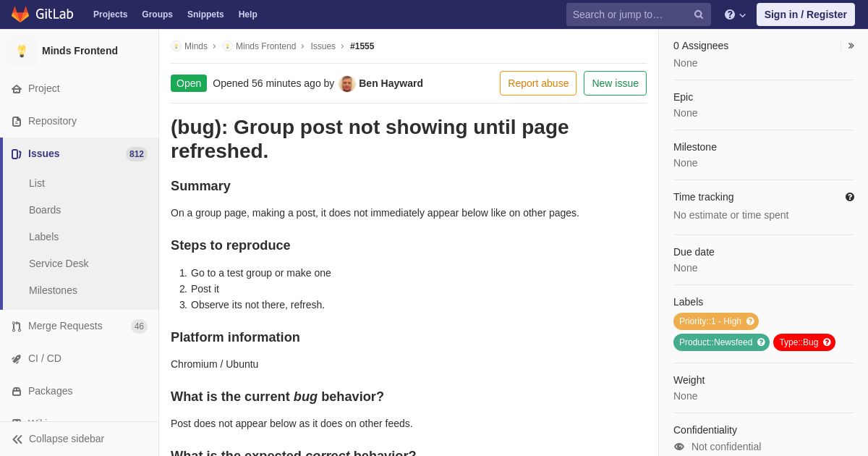Open the Help link in navbar
Image resolution: width=868 pixels, height=456 pixels.
[248, 14]
